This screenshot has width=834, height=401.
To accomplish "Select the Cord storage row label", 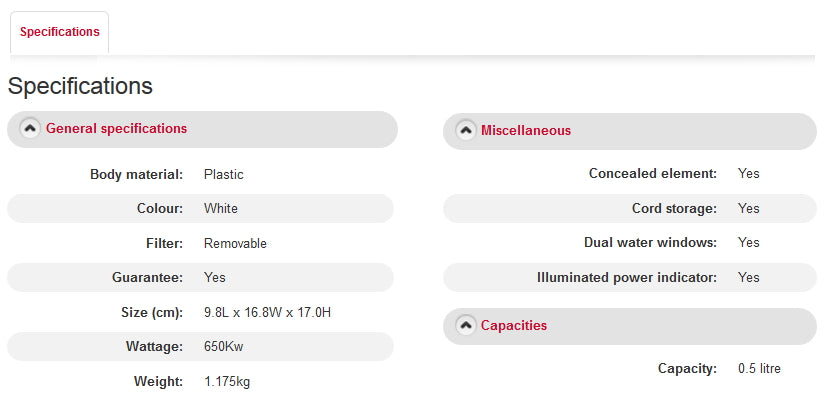I will pyautogui.click(x=675, y=209).
